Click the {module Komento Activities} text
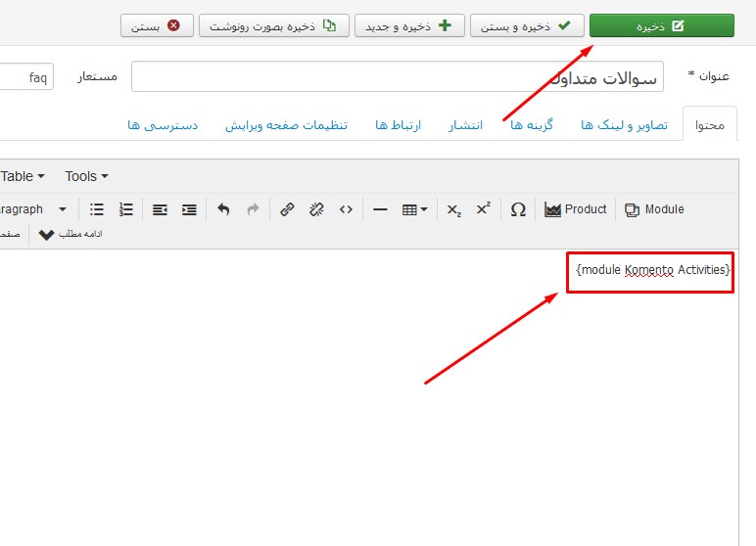This screenshot has width=756, height=546. click(x=653, y=270)
